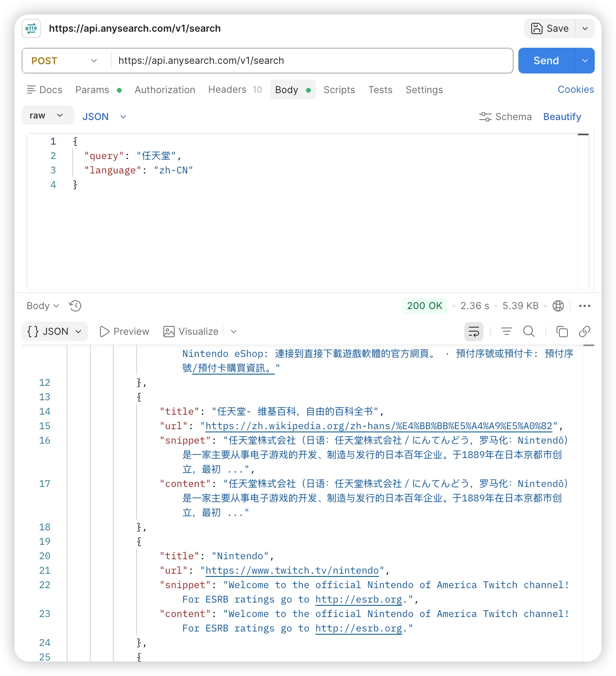Click the "query" key in request body
Image resolution: width=616 pixels, height=676 pixels.
click(104, 156)
